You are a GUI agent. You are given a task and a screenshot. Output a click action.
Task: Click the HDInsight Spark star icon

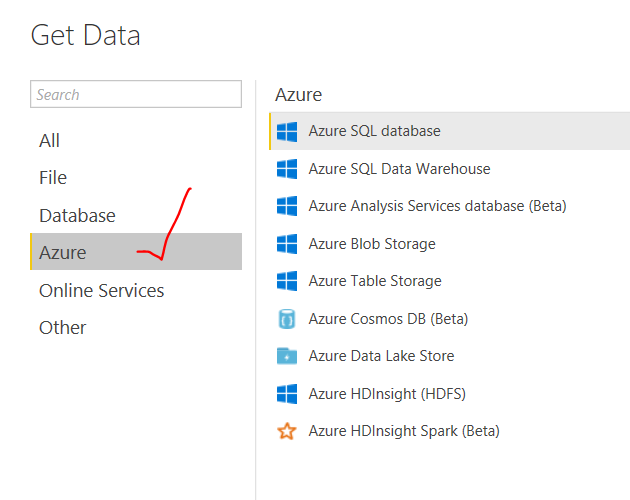[x=287, y=431]
